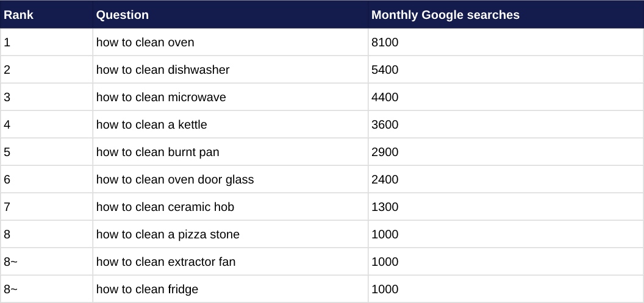Screen dimensions: 644x303
Task: Click the 3600 searches value
Action: 506,125
